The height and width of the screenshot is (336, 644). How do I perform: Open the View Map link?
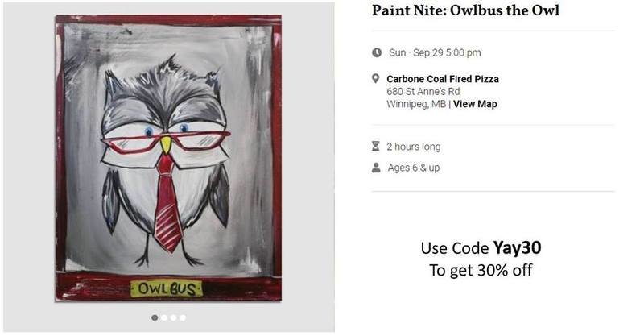point(475,104)
